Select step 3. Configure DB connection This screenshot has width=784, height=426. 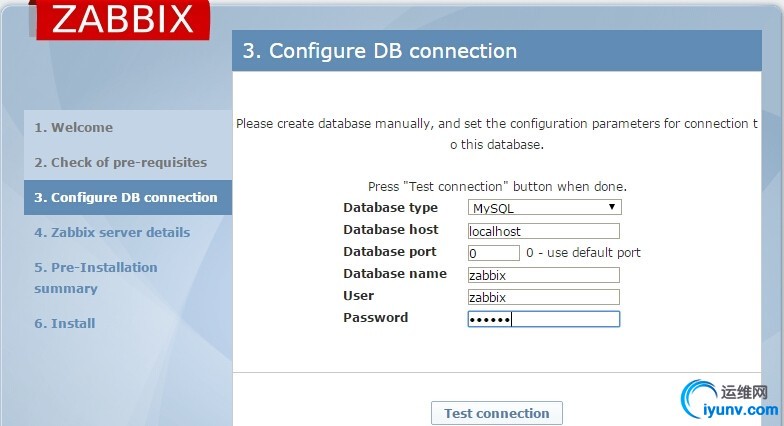click(x=126, y=198)
